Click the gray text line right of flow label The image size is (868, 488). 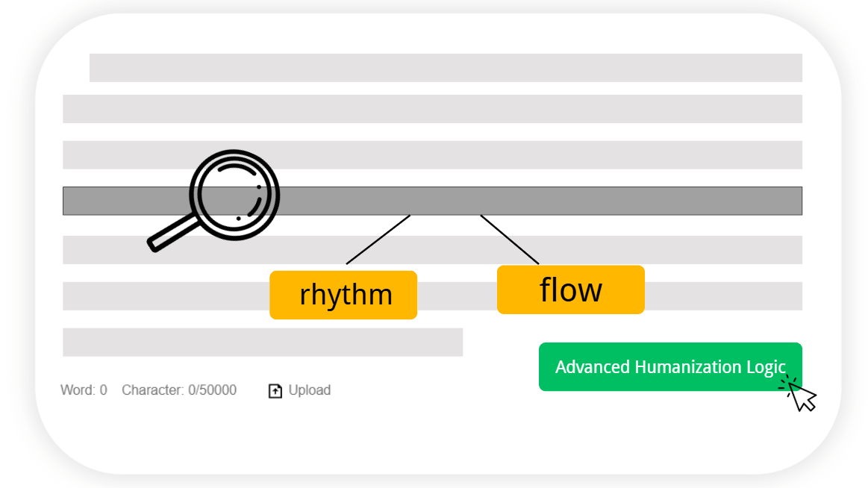(x=723, y=296)
